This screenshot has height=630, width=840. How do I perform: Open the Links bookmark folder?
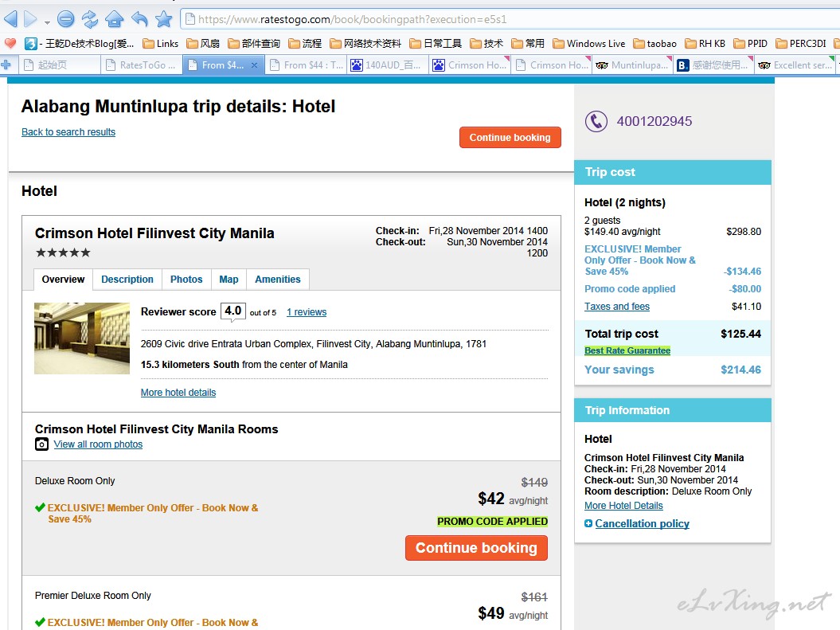[160, 43]
